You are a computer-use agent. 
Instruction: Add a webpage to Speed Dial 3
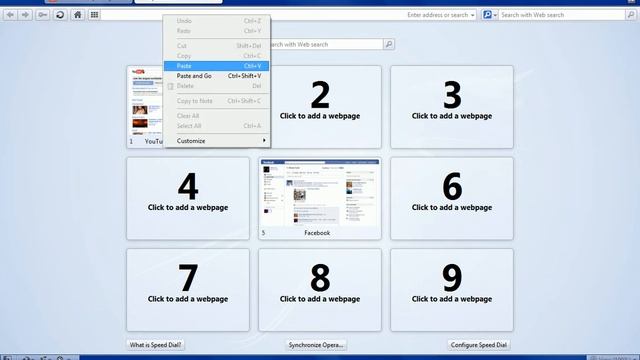[452, 107]
